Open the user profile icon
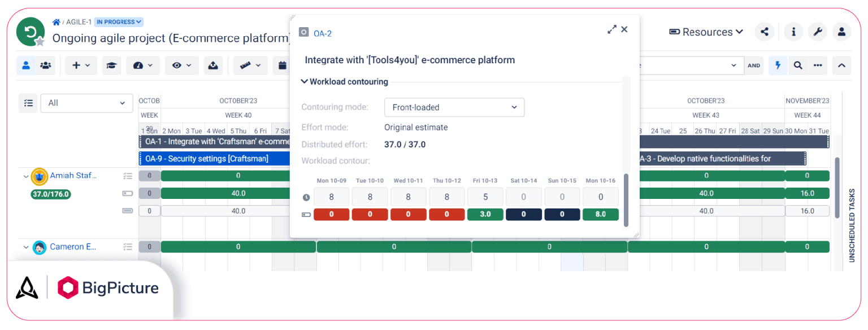The height and width of the screenshot is (330, 868). point(841,32)
